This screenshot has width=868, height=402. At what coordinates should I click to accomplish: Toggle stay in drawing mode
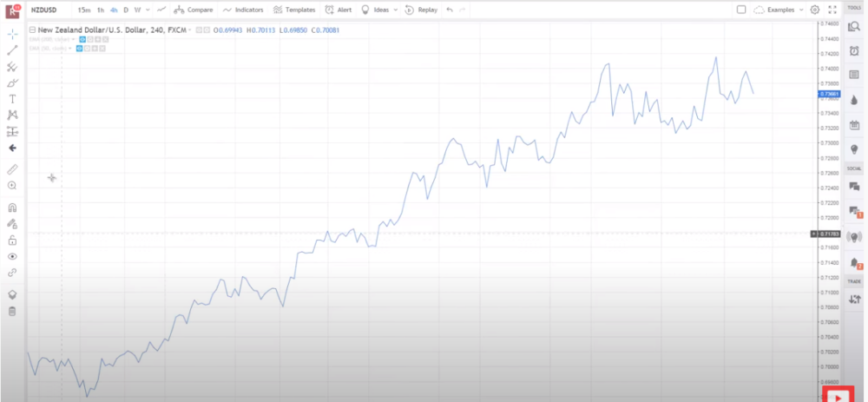pyautogui.click(x=12, y=224)
